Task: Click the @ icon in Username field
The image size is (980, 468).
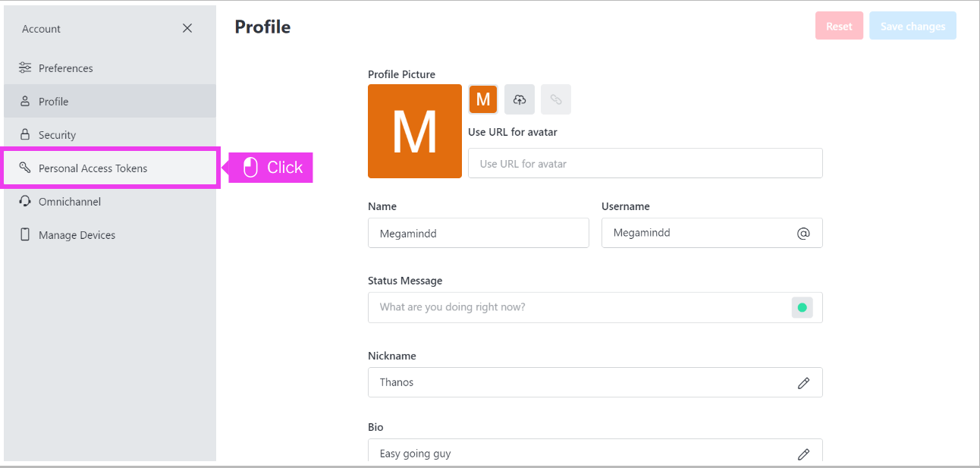Action: coord(803,234)
